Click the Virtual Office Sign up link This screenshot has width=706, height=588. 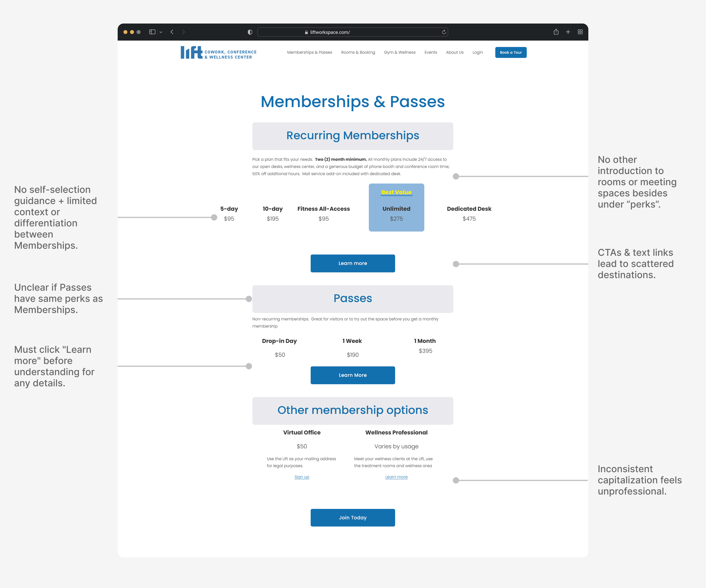302,477
